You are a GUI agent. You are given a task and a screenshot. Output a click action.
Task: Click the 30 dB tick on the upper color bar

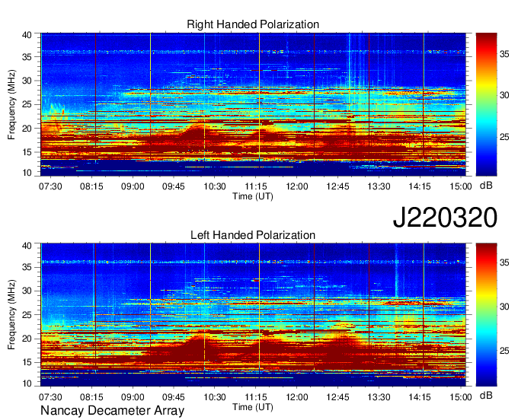click(504, 95)
